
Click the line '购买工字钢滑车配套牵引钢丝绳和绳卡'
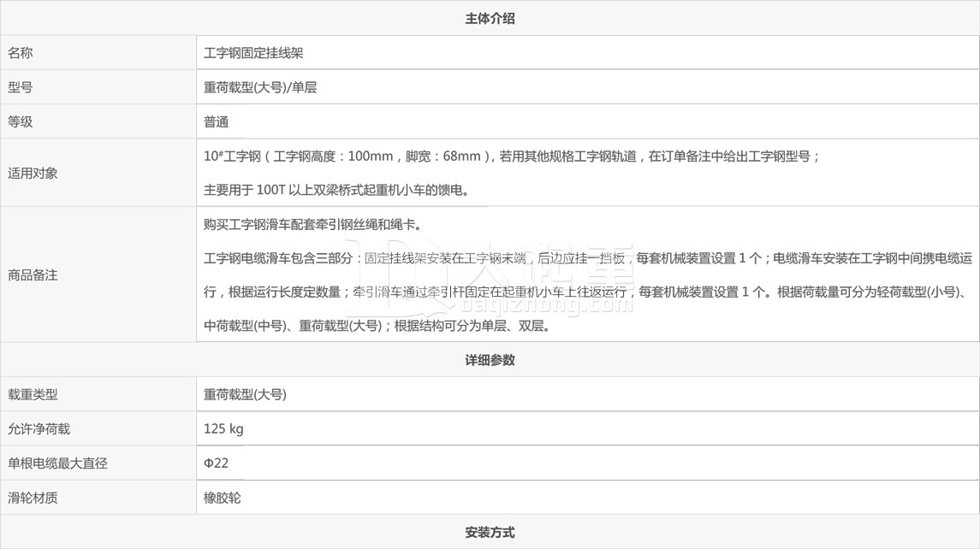(x=312, y=224)
